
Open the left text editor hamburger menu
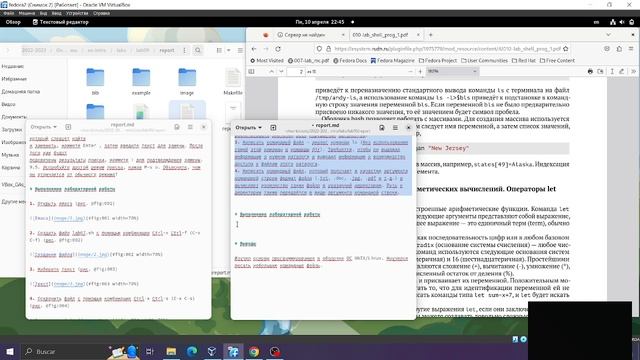click(x=190, y=127)
